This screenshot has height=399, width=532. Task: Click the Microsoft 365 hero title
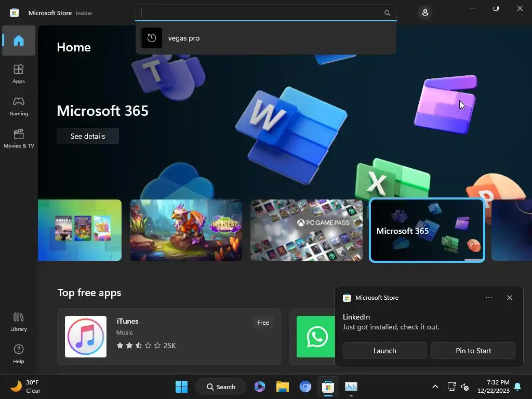102,111
